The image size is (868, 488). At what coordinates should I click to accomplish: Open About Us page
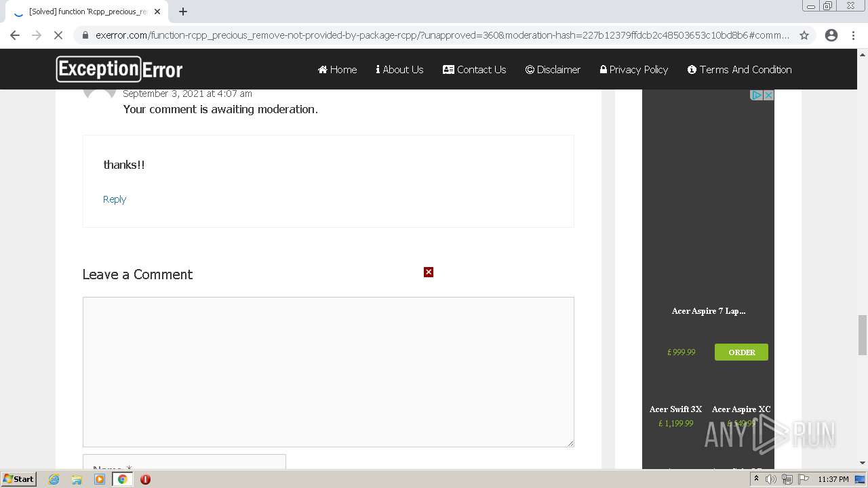(x=399, y=69)
